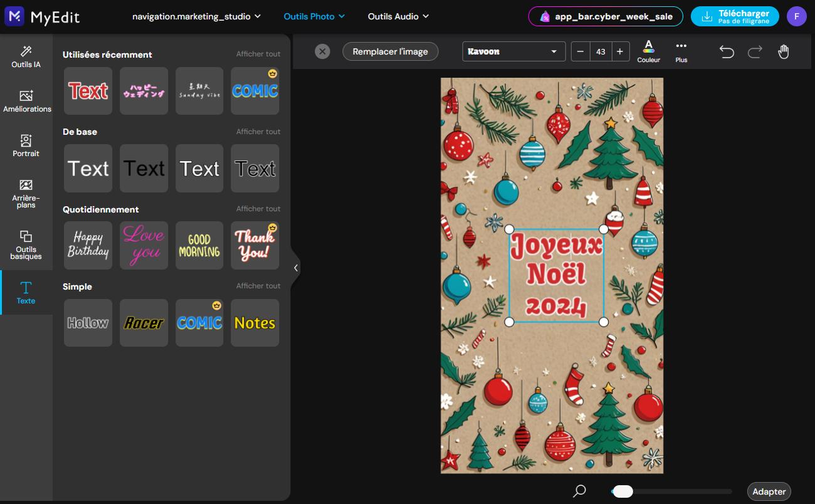Choose the COMIC style under Simple
Screen dimensions: 815x504
click(199, 323)
